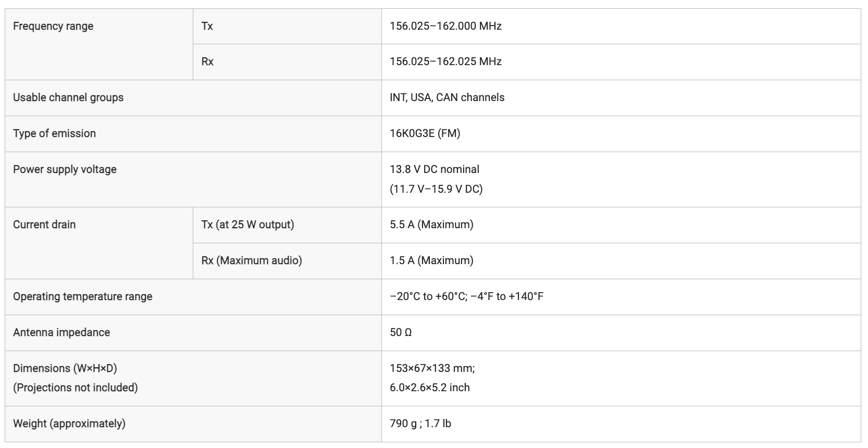Click the 153×67×133 mm dimensions text
Image resolution: width=868 pixels, height=448 pixels.
[432, 368]
